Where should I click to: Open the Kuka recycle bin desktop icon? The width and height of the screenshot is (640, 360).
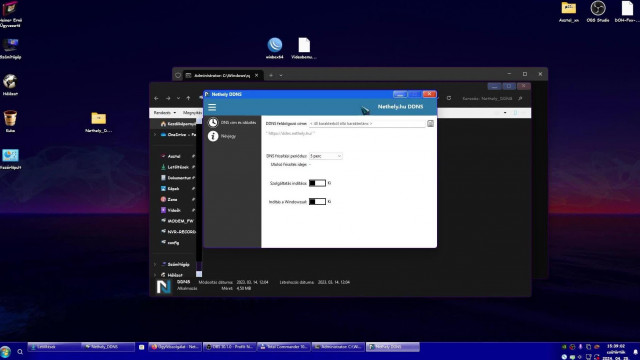pos(10,121)
